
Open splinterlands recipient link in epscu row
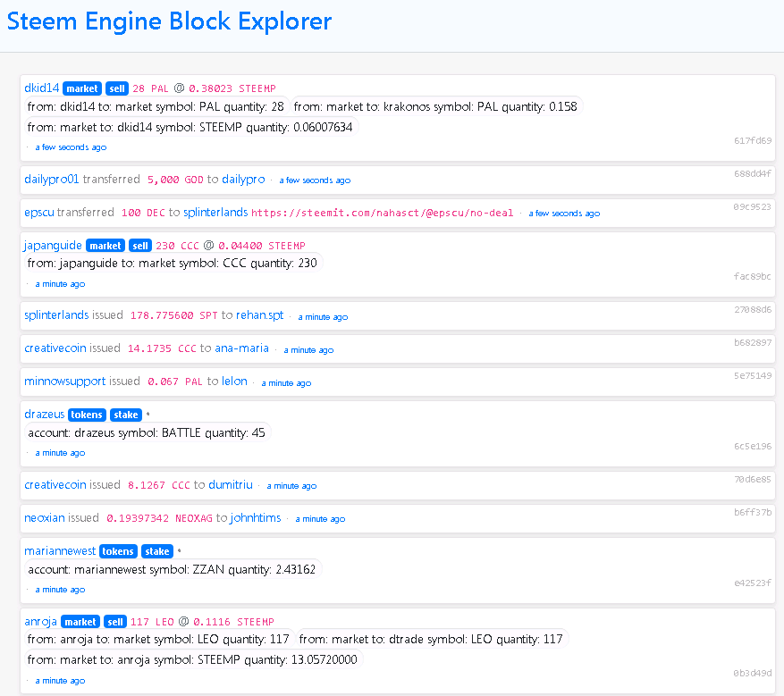click(x=215, y=213)
